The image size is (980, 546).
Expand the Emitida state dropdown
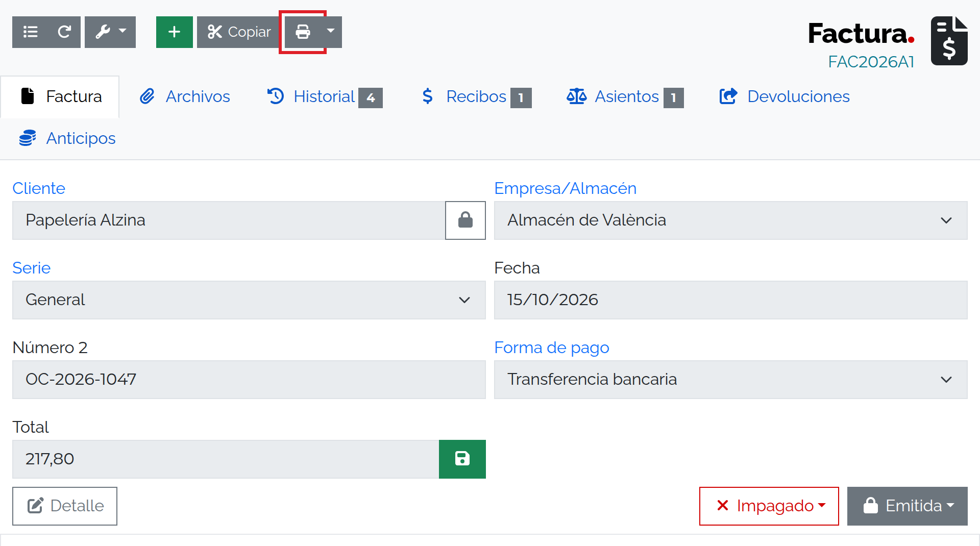pyautogui.click(x=908, y=506)
